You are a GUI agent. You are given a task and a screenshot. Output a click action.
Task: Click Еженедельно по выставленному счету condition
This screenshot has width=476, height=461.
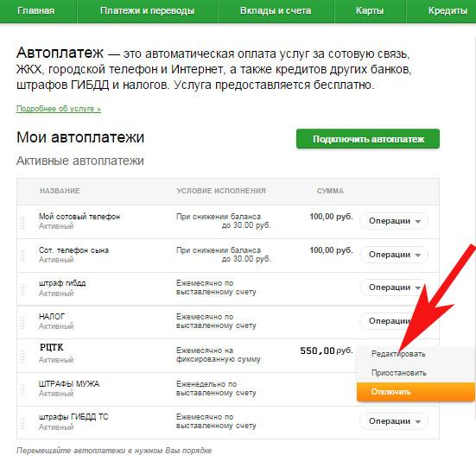[x=216, y=388]
